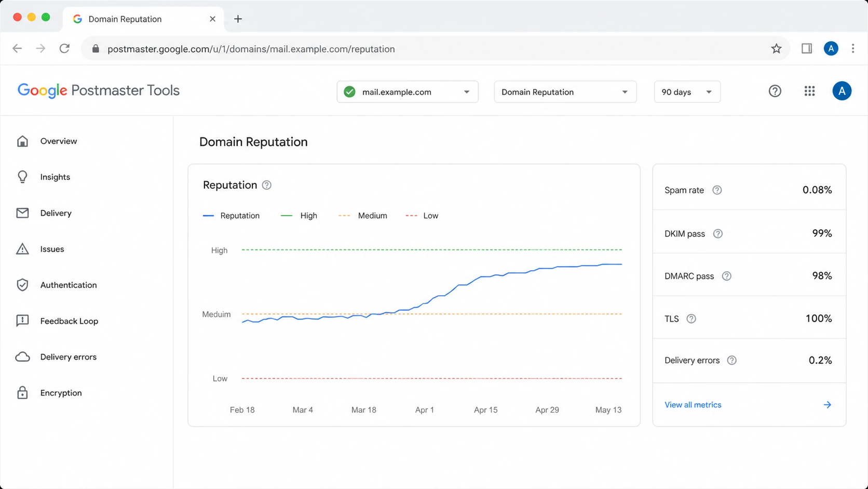Close the Domain Reputation browser tab
868x489 pixels.
coord(212,19)
